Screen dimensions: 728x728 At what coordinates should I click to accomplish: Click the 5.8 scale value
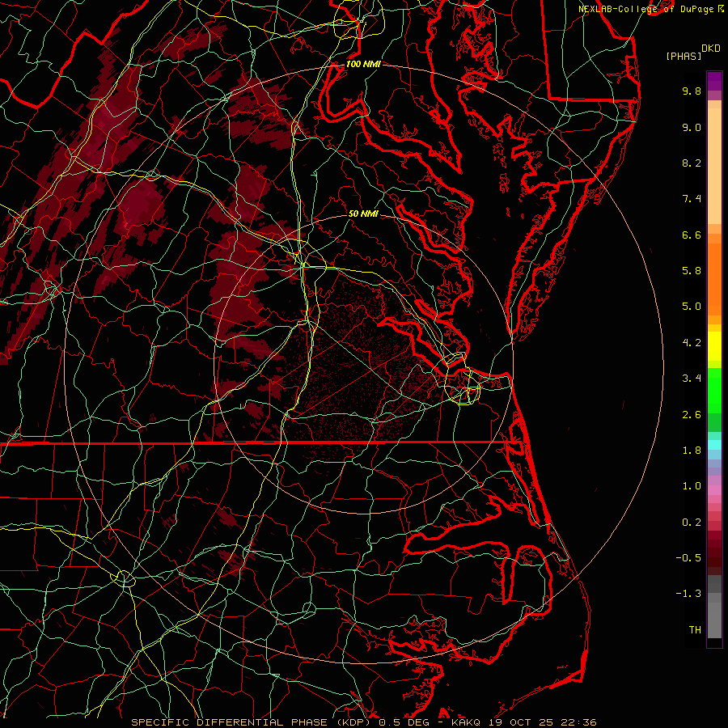692,271
